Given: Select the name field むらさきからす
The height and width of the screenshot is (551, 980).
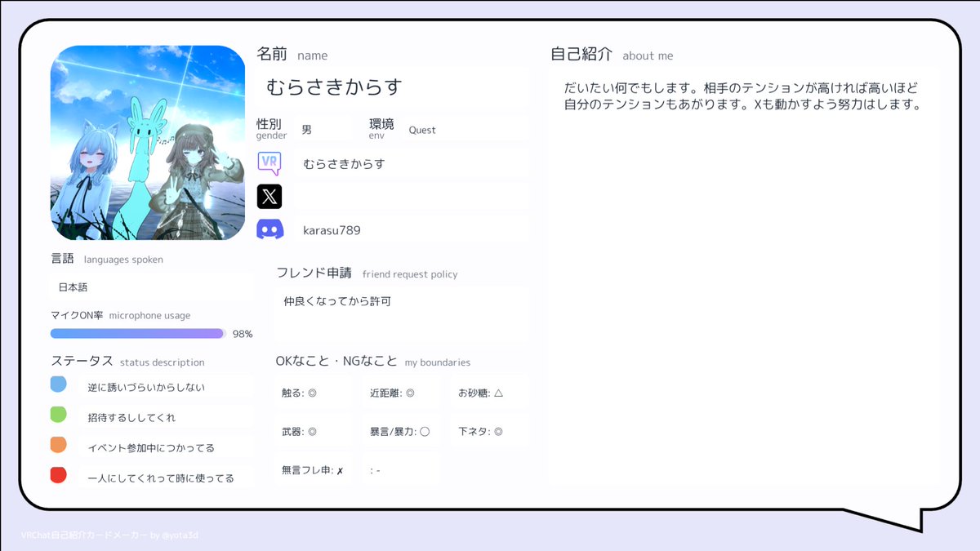Looking at the screenshot, I should [x=394, y=87].
